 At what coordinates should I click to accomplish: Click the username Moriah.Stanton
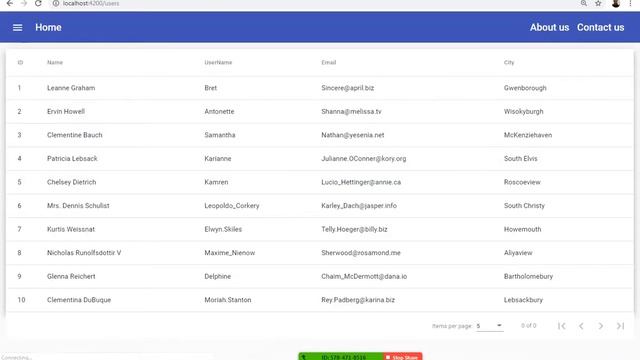tap(228, 300)
